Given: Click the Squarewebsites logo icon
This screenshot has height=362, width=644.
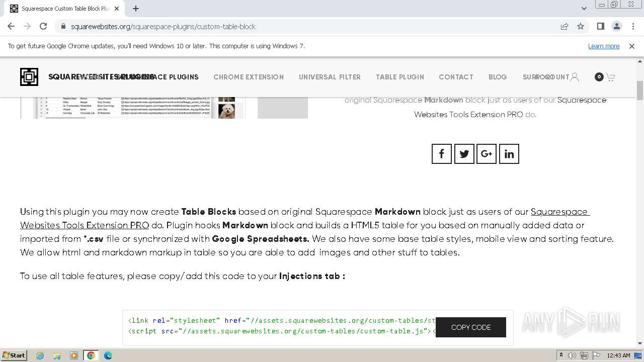Looking at the screenshot, I should click(29, 77).
